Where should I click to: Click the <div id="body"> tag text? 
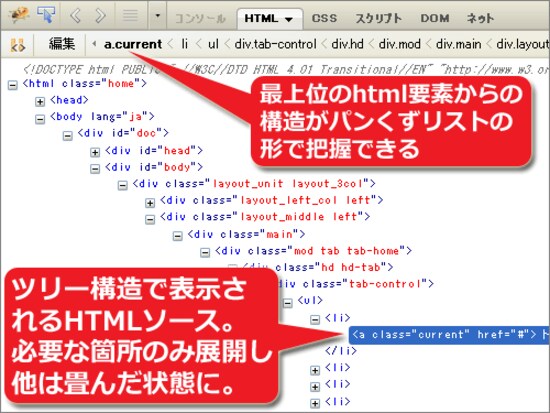[154, 167]
